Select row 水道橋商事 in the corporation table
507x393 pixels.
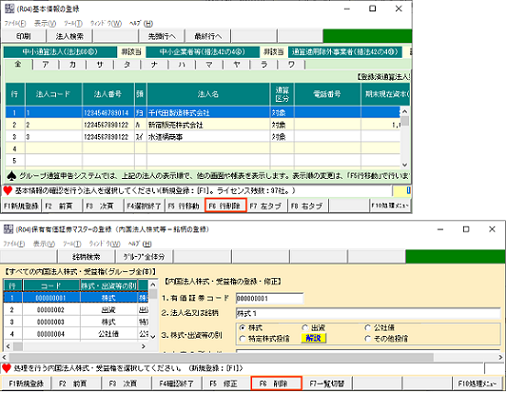(x=203, y=137)
